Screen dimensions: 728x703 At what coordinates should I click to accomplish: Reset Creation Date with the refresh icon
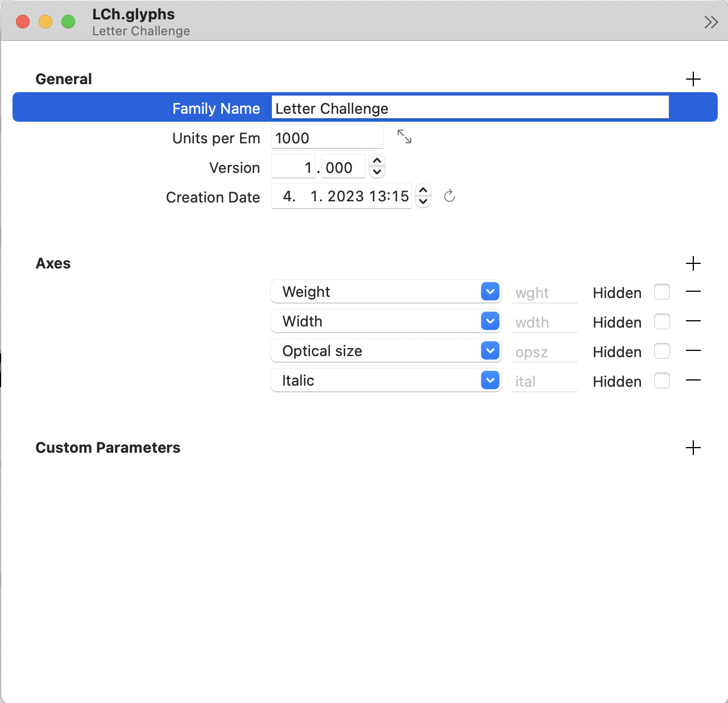tap(449, 196)
